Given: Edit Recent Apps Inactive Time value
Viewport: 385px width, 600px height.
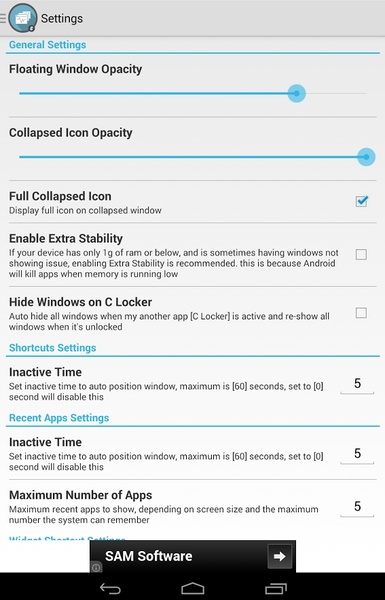Looking at the screenshot, I should pos(357,454).
